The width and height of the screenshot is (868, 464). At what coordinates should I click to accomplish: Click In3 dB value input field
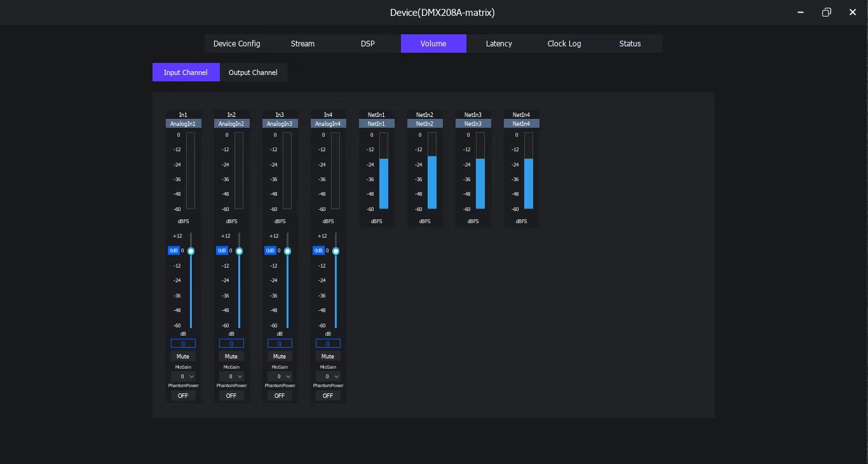pos(280,343)
